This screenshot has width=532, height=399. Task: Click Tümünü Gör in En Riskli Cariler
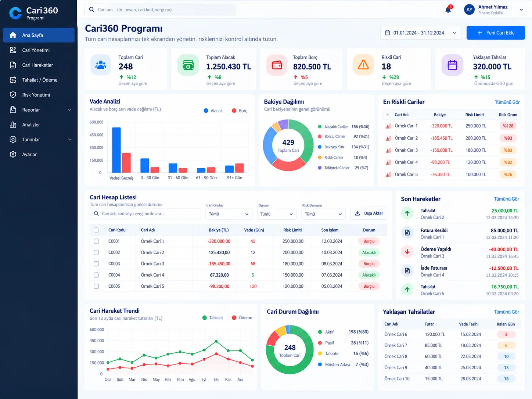coord(507,102)
